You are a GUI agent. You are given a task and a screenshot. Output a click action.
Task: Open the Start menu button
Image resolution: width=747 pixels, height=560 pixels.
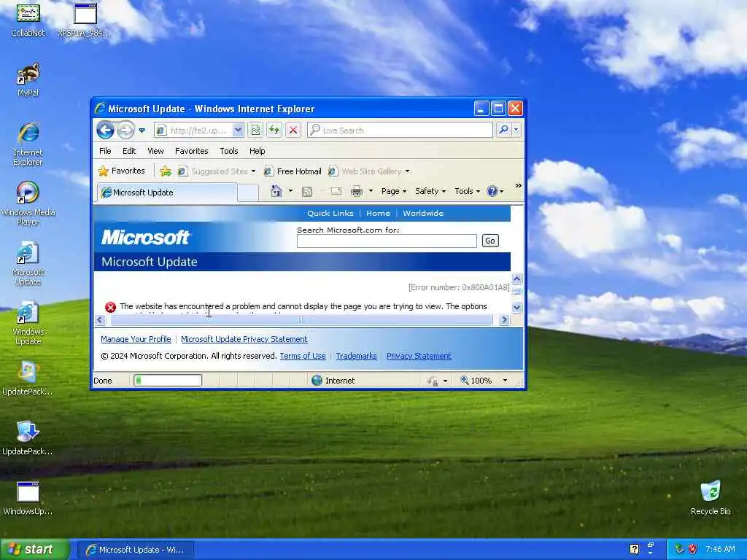point(34,549)
